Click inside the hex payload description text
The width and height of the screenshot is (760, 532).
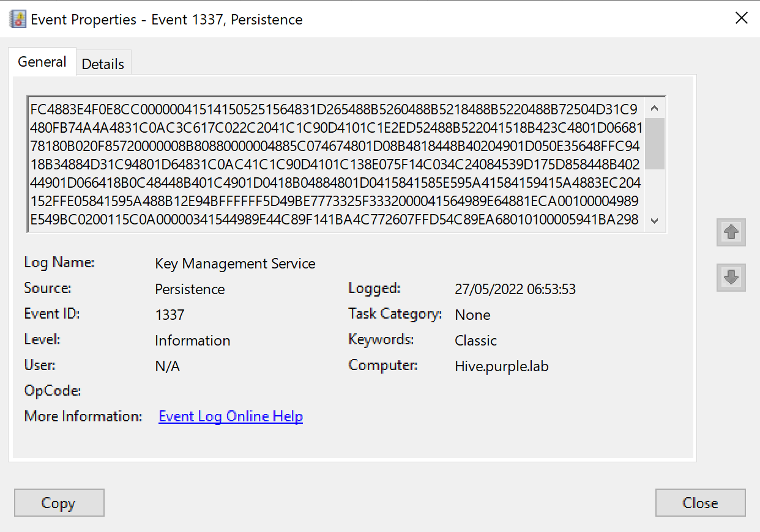(x=333, y=164)
